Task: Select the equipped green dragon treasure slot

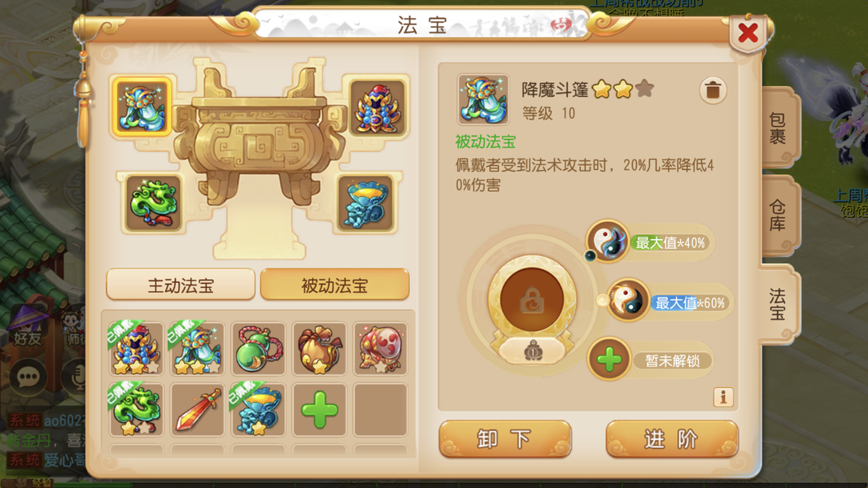Action: (x=153, y=203)
